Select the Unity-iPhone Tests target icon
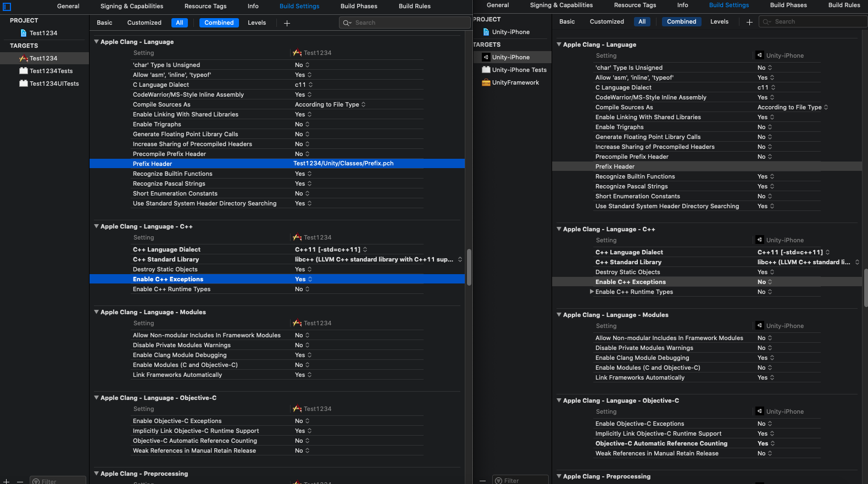 [486, 70]
